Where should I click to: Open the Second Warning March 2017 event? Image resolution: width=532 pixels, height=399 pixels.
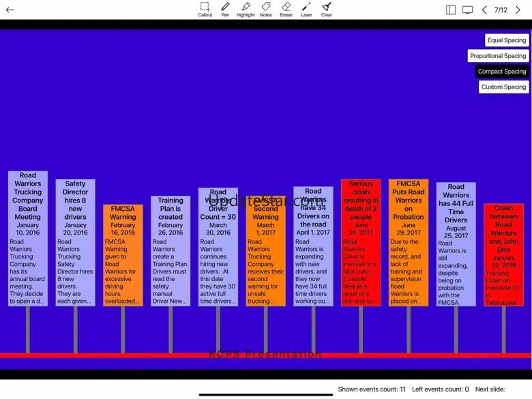point(265,251)
